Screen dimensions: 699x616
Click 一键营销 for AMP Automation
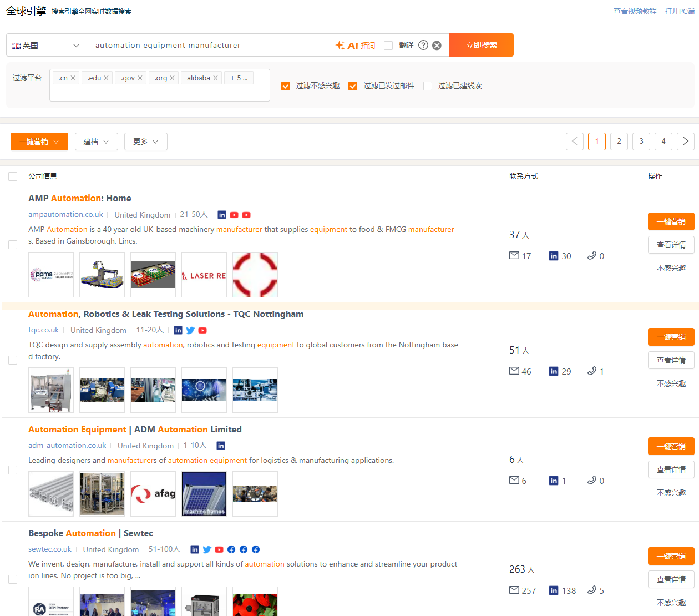[x=671, y=221]
